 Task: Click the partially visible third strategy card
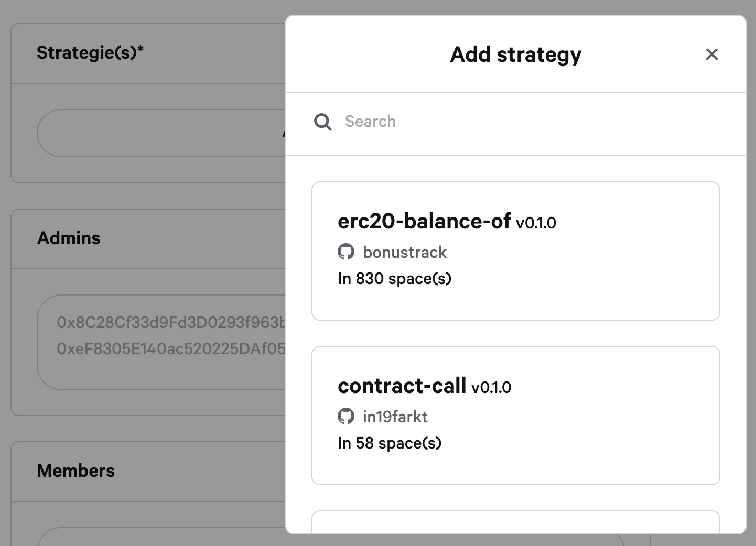(x=516, y=522)
